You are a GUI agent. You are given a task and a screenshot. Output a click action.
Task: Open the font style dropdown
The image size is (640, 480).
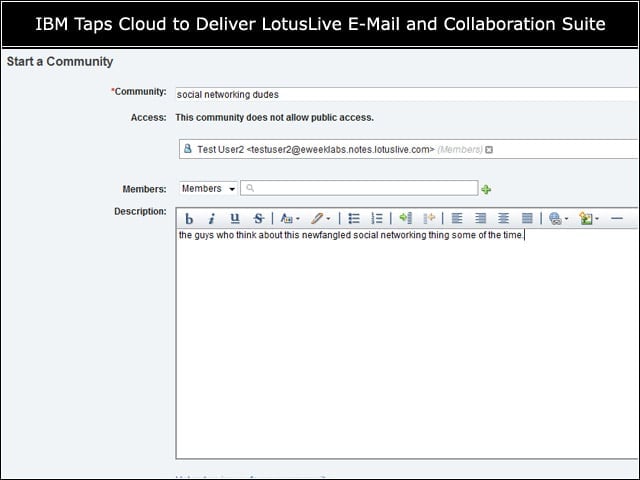(x=290, y=219)
